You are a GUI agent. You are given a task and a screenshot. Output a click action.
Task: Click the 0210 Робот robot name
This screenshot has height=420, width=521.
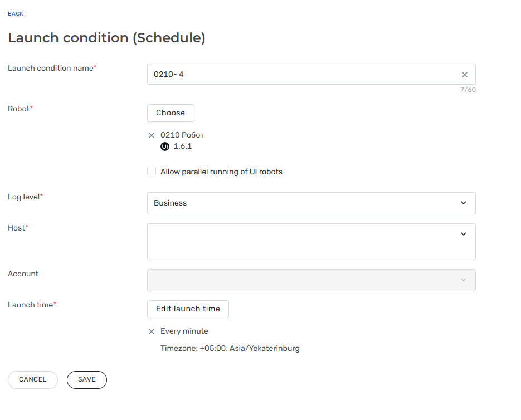(182, 135)
